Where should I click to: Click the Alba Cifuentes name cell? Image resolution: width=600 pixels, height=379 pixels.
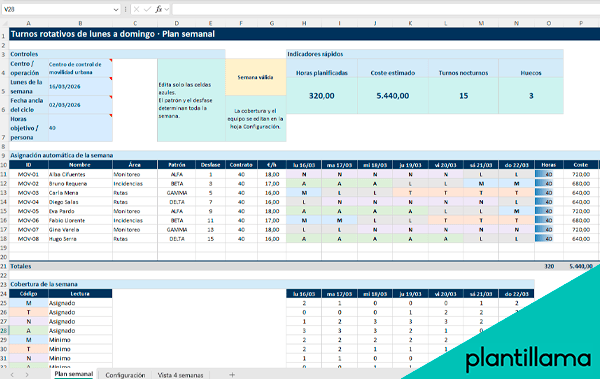(80, 174)
